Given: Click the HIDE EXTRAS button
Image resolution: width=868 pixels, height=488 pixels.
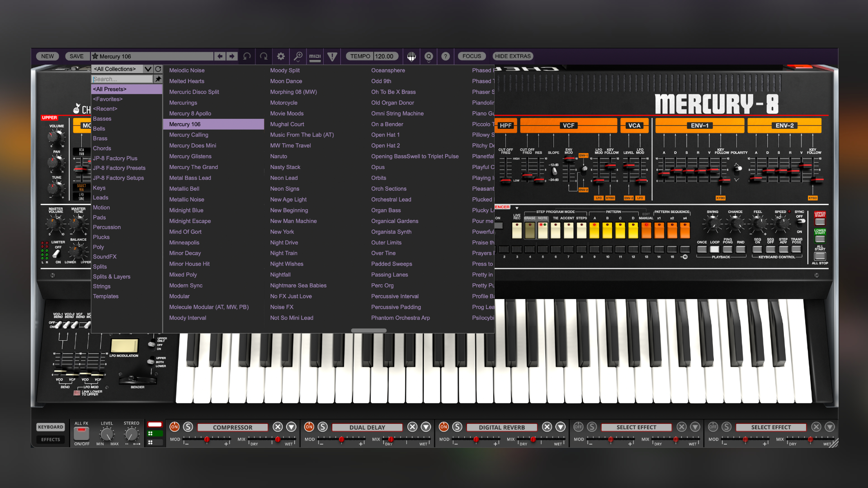Looking at the screenshot, I should [513, 56].
